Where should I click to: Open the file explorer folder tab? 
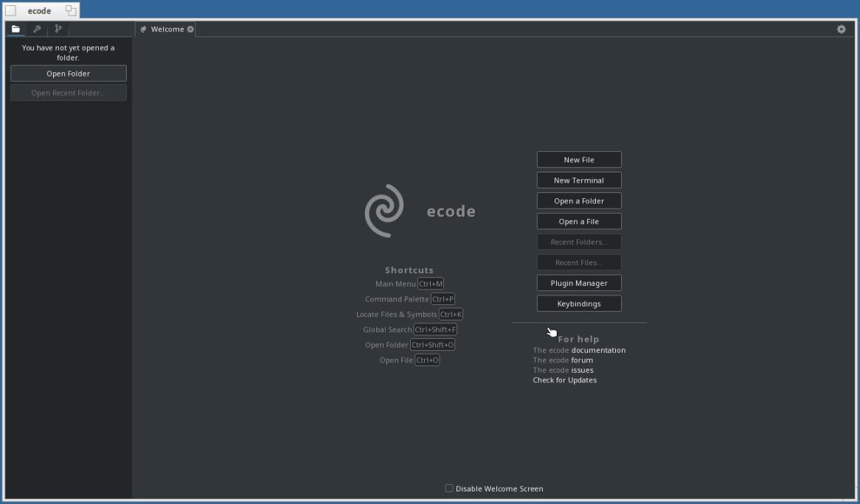pyautogui.click(x=16, y=29)
